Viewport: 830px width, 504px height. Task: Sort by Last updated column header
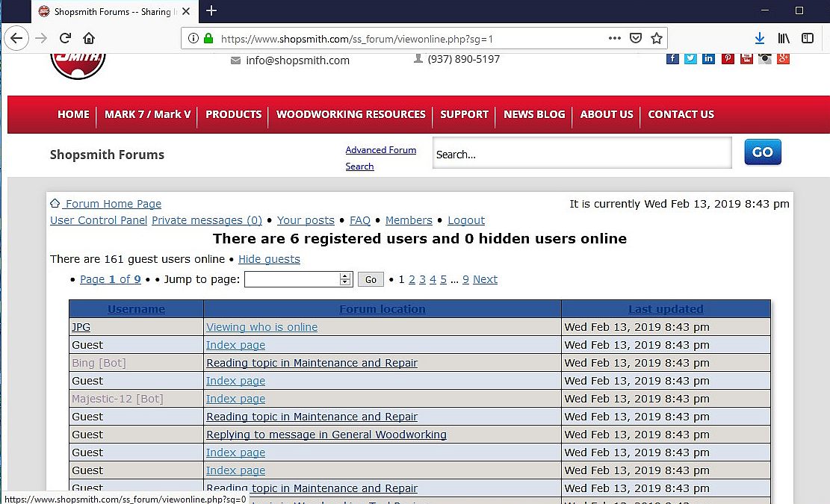coord(666,309)
